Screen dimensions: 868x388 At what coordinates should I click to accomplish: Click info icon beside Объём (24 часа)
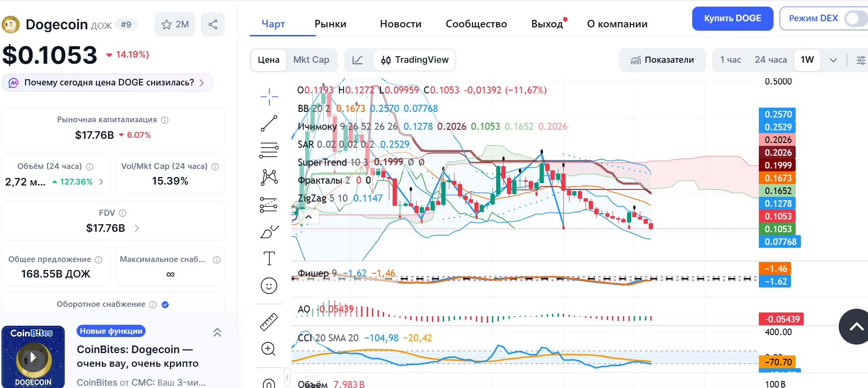tap(90, 167)
